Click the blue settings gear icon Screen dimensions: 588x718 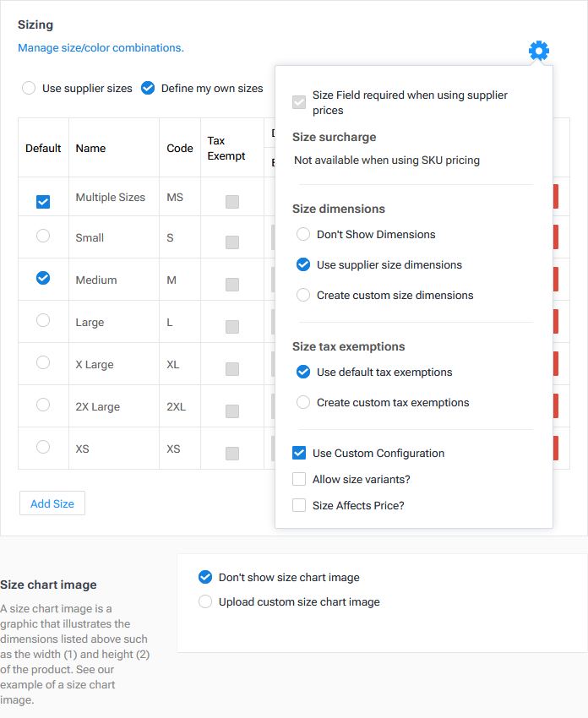point(538,51)
